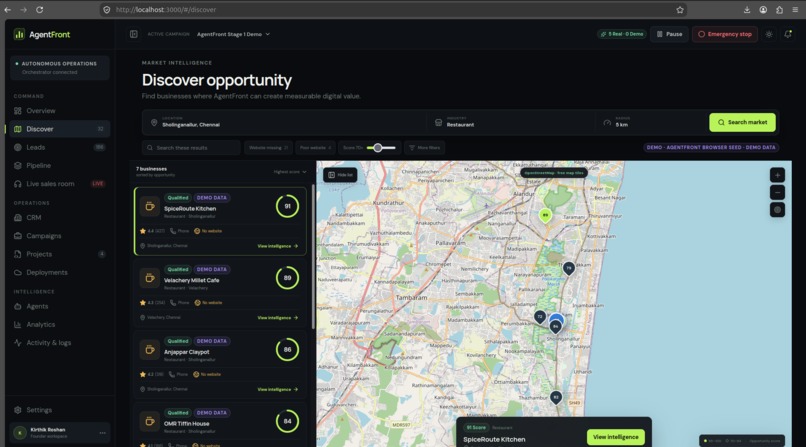Open the Agents page

(60, 306)
